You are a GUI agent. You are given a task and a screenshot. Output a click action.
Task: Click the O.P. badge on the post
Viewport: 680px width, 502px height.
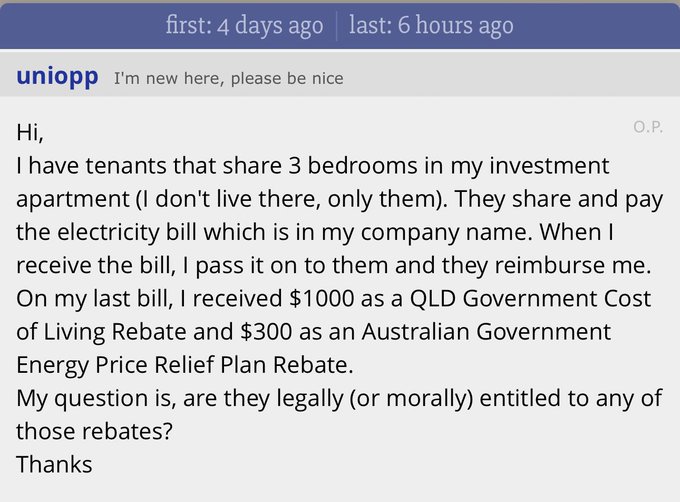click(x=648, y=127)
